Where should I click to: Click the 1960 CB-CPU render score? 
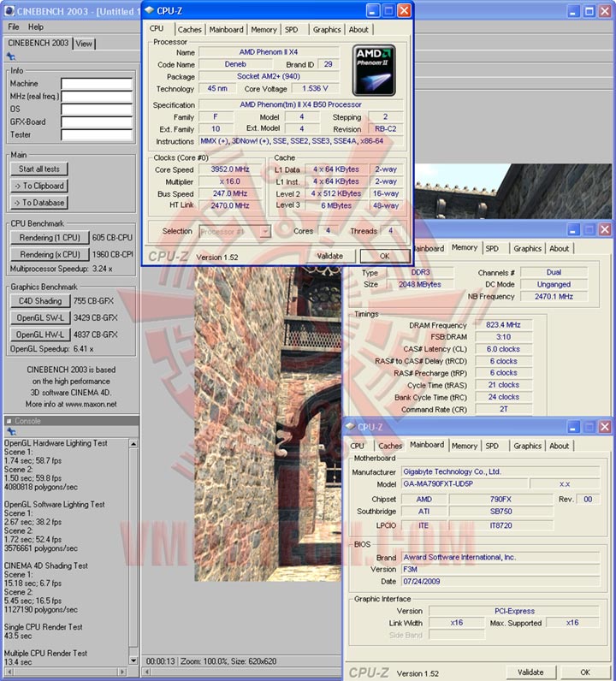[113, 254]
